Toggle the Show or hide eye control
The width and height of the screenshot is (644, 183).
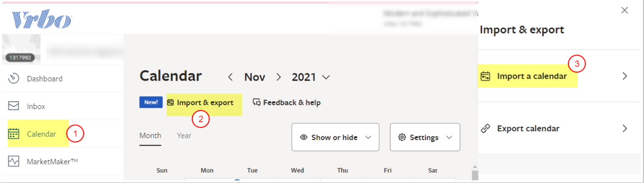coord(335,137)
